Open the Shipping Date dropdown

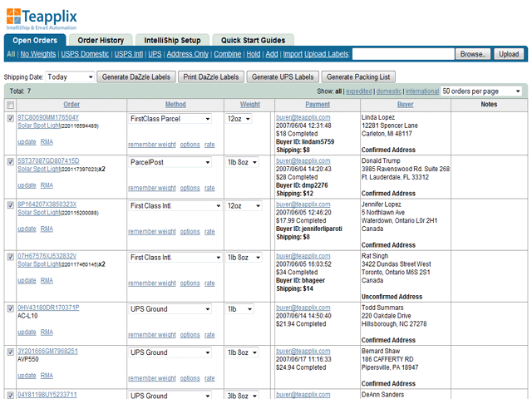coord(70,76)
